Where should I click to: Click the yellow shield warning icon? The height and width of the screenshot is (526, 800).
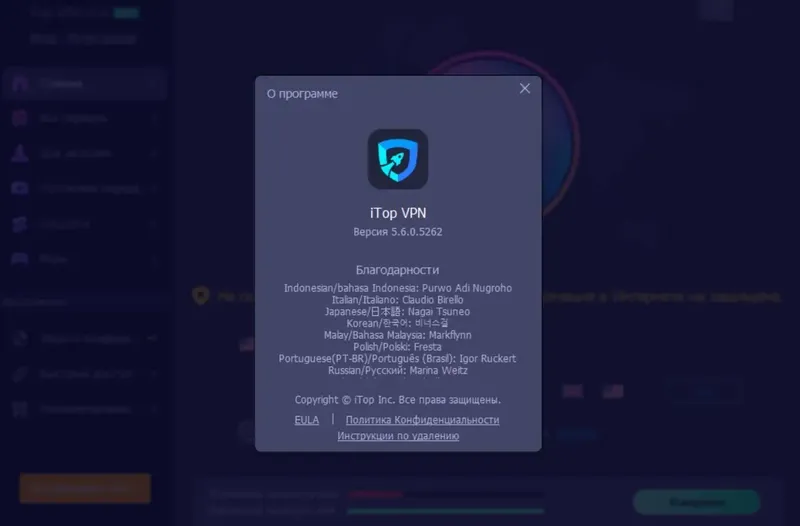coord(201,295)
